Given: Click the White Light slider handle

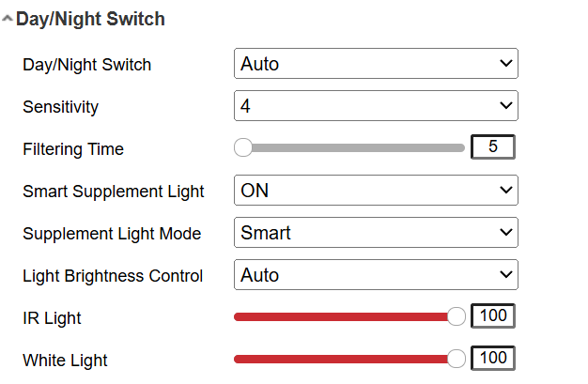Looking at the screenshot, I should (x=456, y=358).
